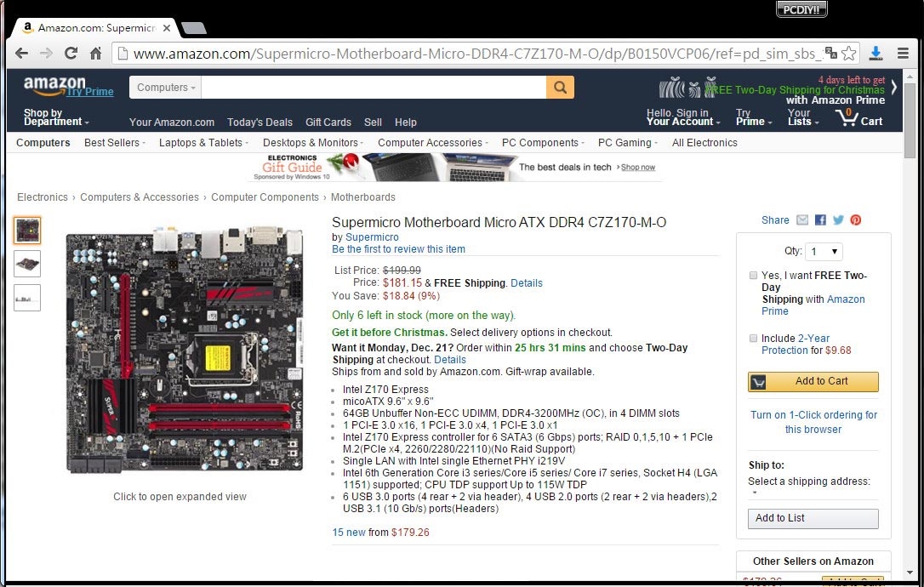The width and height of the screenshot is (924, 587).
Task: Check the FREE Two-Day Shipping option
Action: [753, 276]
